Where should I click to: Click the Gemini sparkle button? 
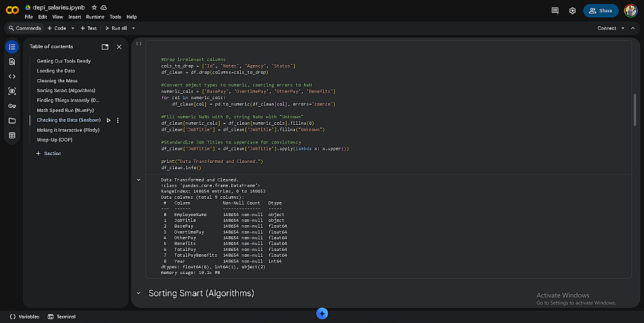click(x=322, y=313)
